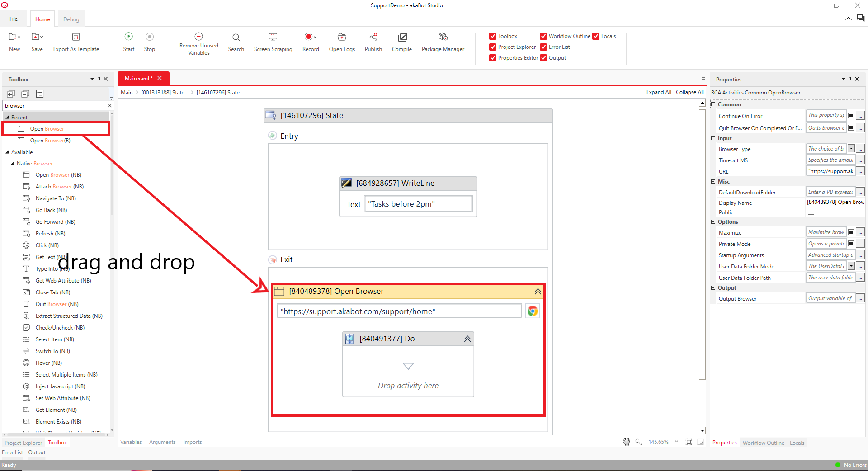Click Toolbox horizontal scrollbar
Image resolution: width=868 pixels, height=471 pixels.
tap(56, 435)
